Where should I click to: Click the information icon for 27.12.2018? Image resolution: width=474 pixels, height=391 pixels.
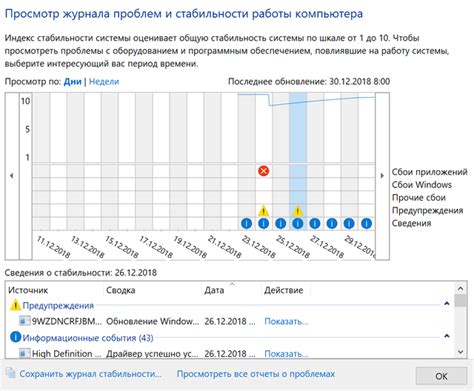pos(315,223)
